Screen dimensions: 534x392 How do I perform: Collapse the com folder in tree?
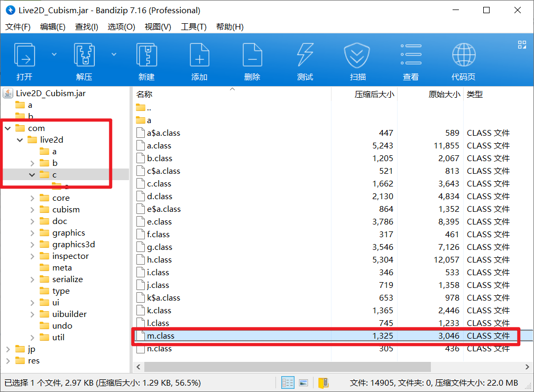[8, 128]
